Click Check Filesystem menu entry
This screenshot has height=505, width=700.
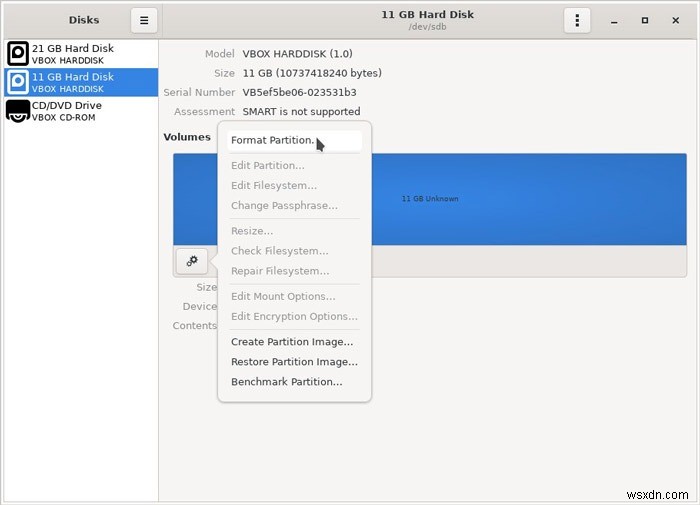(294, 251)
